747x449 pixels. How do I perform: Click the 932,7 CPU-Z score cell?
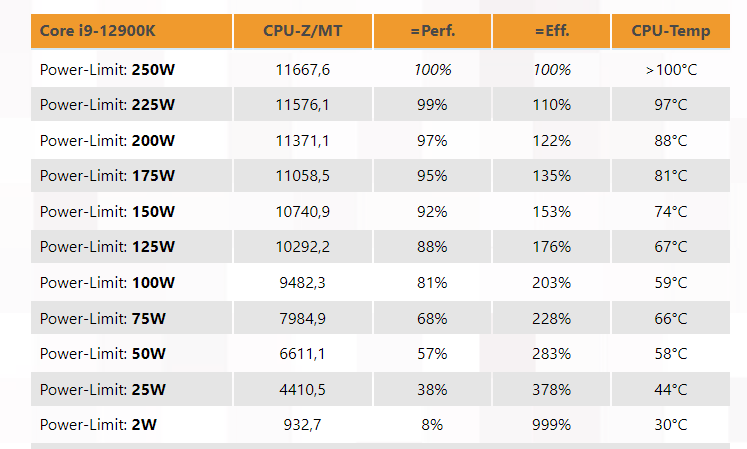(x=303, y=425)
